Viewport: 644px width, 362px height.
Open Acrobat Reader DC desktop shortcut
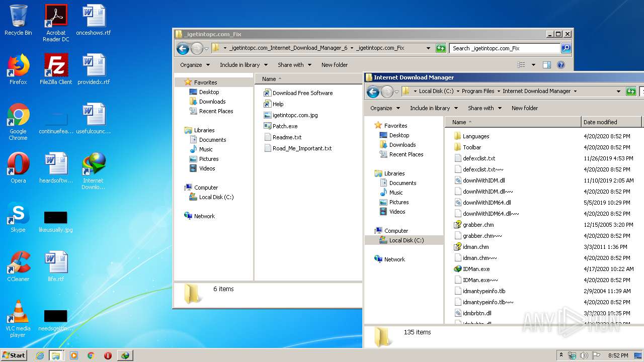(56, 23)
